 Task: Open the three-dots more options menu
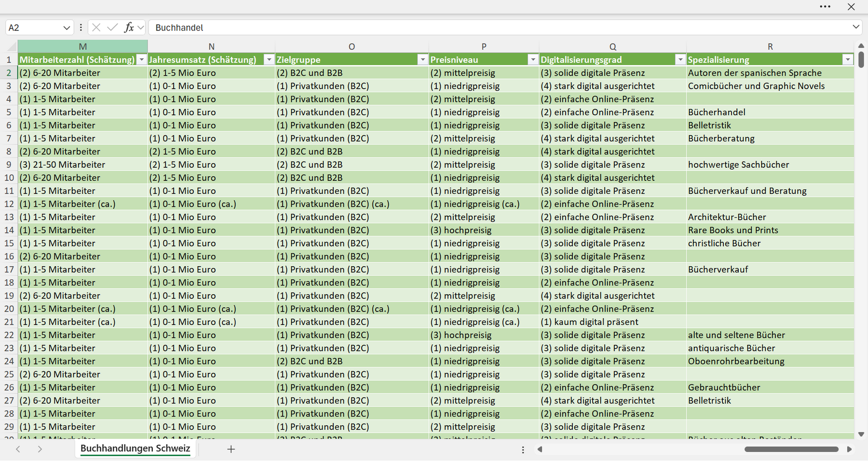(825, 7)
